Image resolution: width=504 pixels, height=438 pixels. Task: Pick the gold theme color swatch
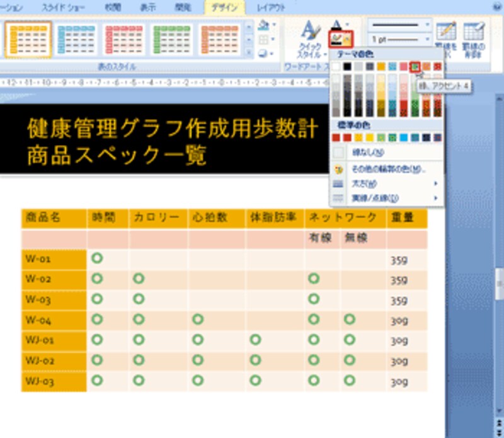381,67
